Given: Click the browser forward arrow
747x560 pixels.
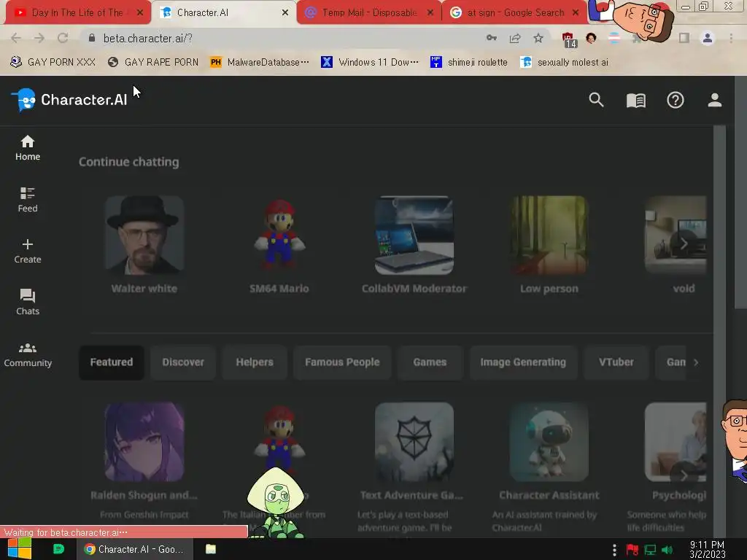Looking at the screenshot, I should [39, 38].
